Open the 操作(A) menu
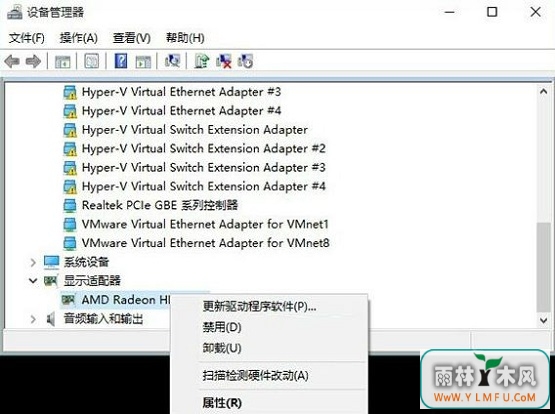Image resolution: width=555 pixels, height=414 pixels. (79, 38)
